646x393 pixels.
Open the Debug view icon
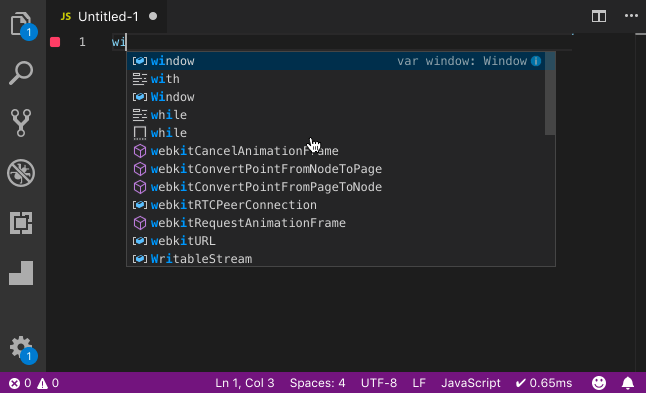click(21, 173)
